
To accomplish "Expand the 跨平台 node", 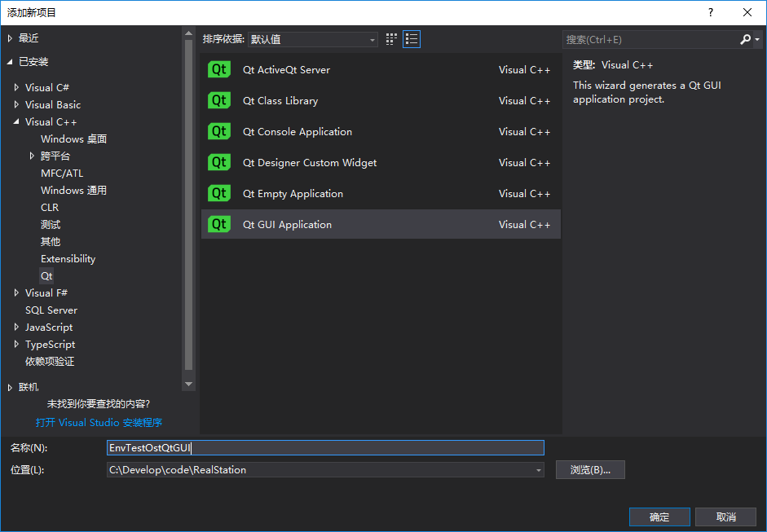I will point(32,156).
